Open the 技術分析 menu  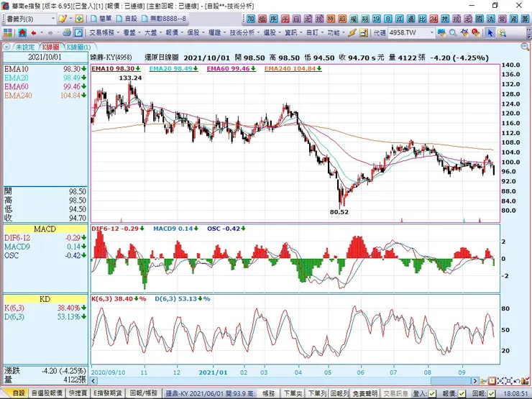[244, 32]
